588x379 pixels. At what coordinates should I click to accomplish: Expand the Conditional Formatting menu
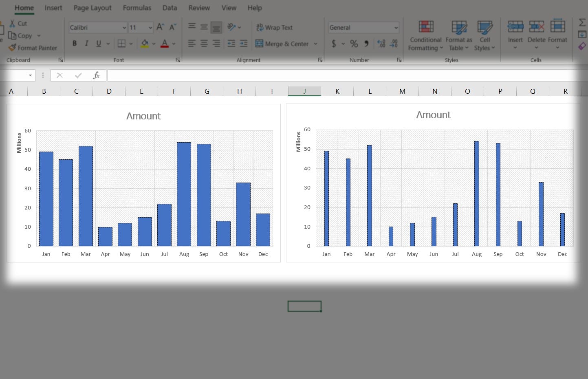425,36
